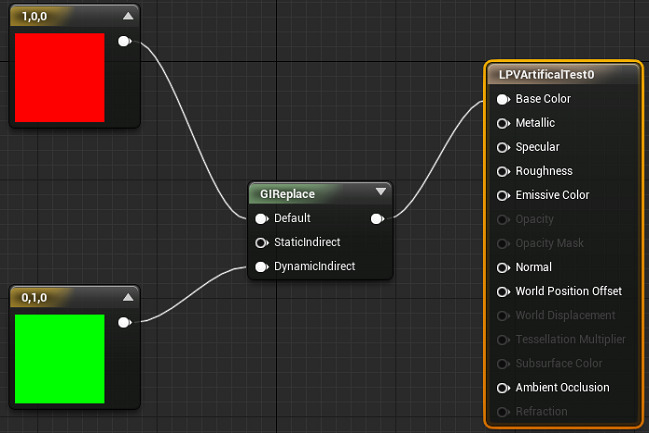
Task: Click the output pin of 1,0,0 node
Action: click(124, 41)
